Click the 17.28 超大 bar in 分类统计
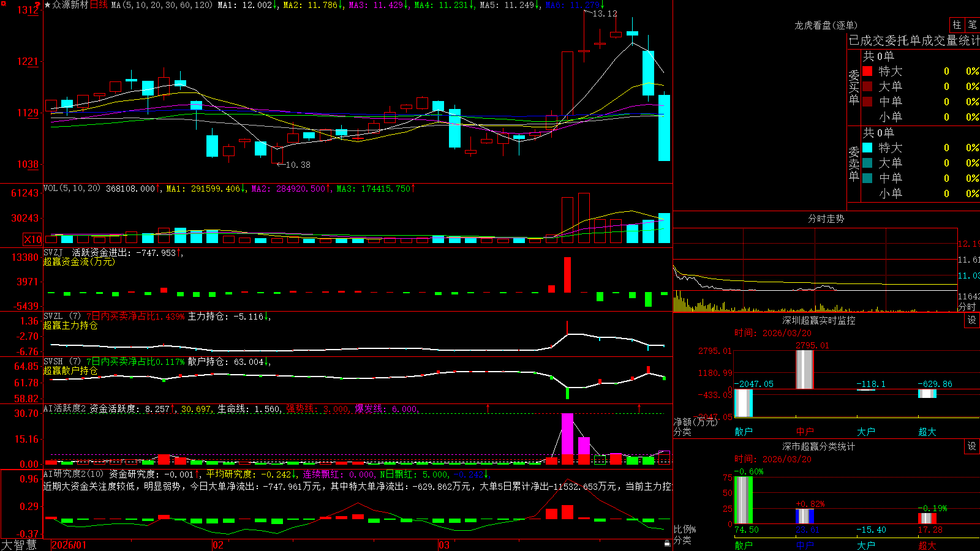This screenshot has width=980, height=551. [927, 518]
